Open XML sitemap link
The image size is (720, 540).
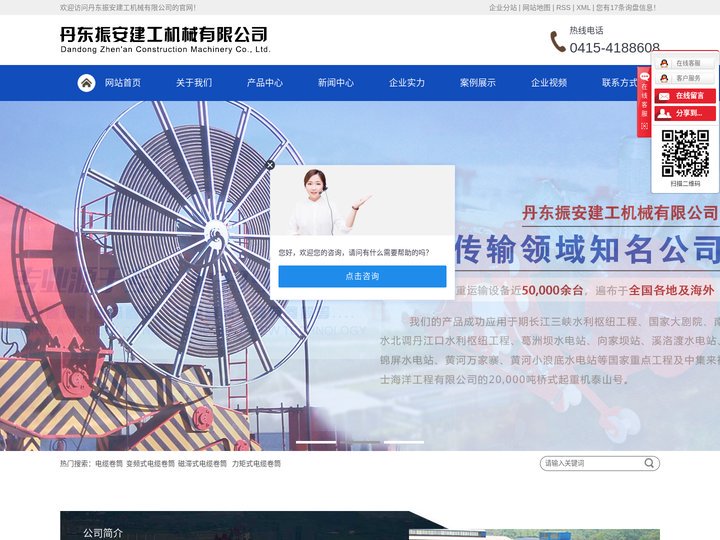583,8
